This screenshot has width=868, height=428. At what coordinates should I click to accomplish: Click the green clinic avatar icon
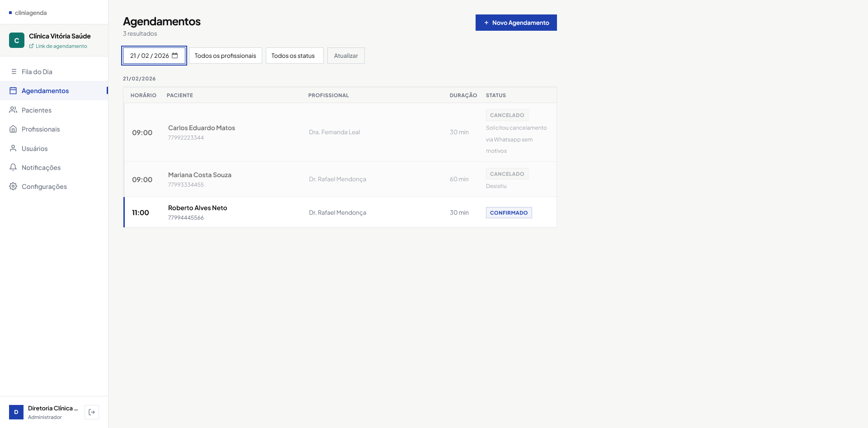click(x=17, y=40)
